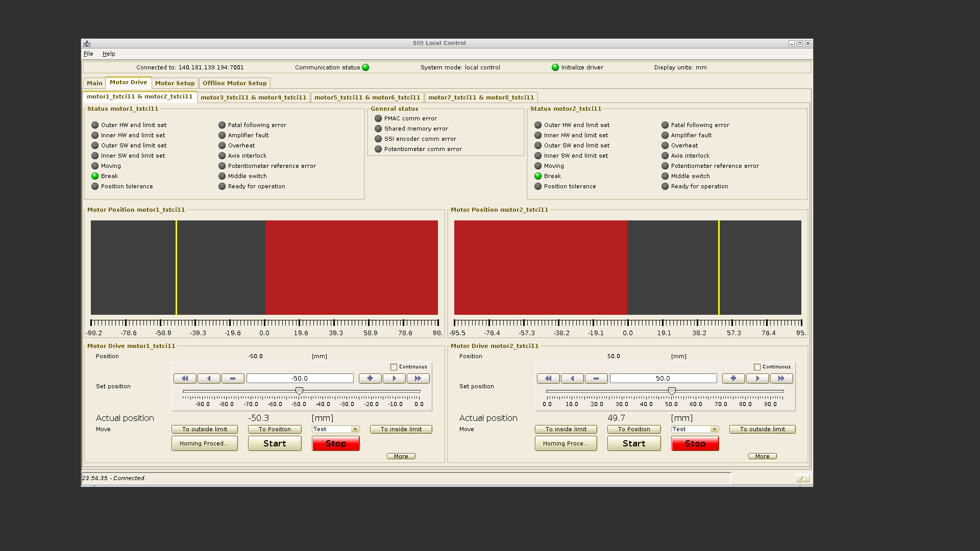Click motor2 plus increment button
980x551 pixels.
(733, 379)
